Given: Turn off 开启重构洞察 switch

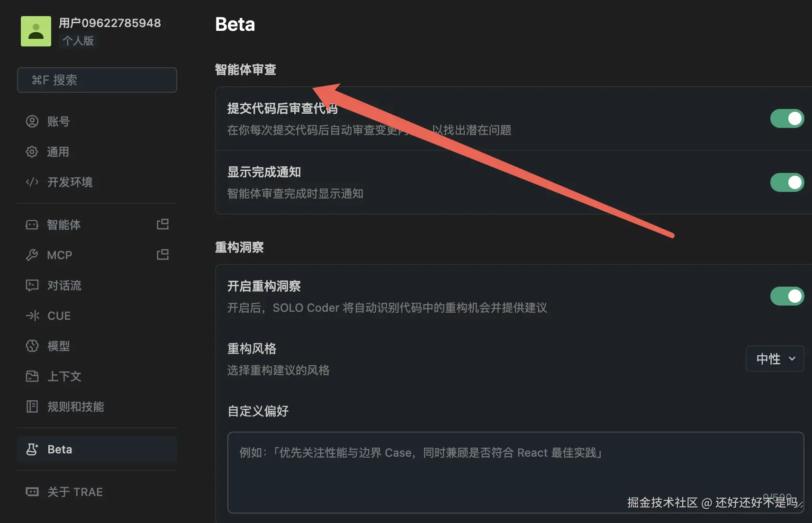Looking at the screenshot, I should (x=786, y=297).
